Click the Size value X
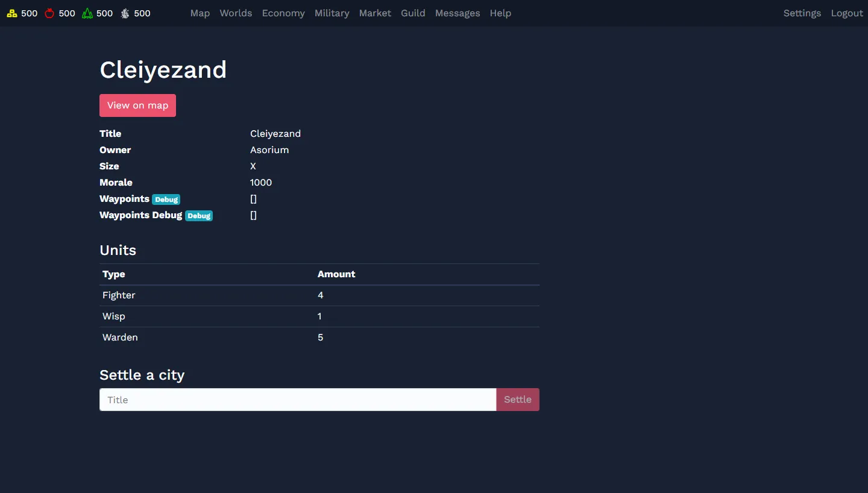 tap(253, 166)
